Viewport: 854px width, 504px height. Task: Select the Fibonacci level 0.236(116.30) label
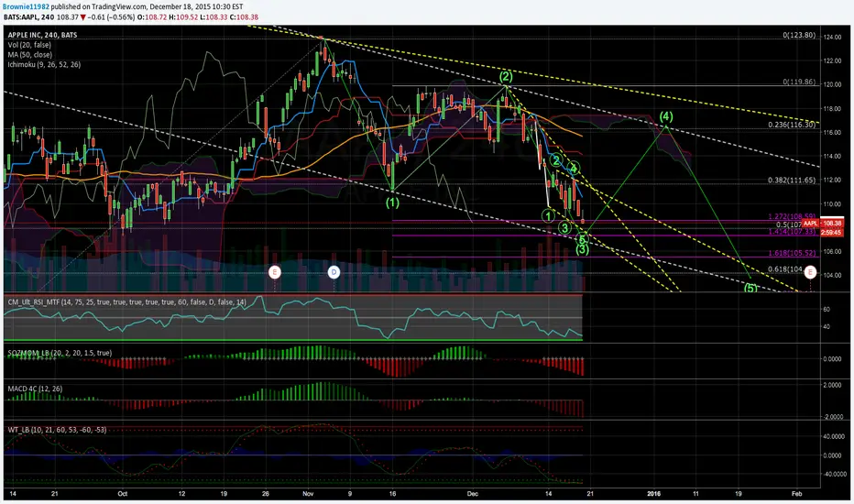(792, 125)
